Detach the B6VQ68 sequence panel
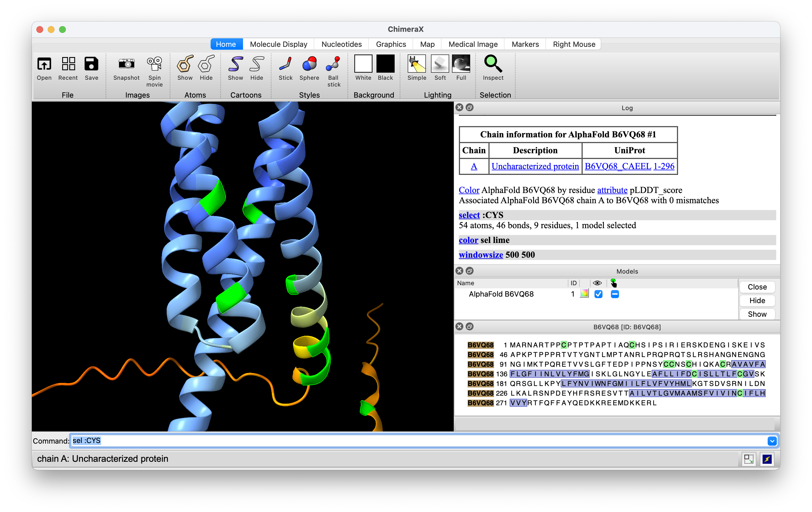 coord(469,327)
